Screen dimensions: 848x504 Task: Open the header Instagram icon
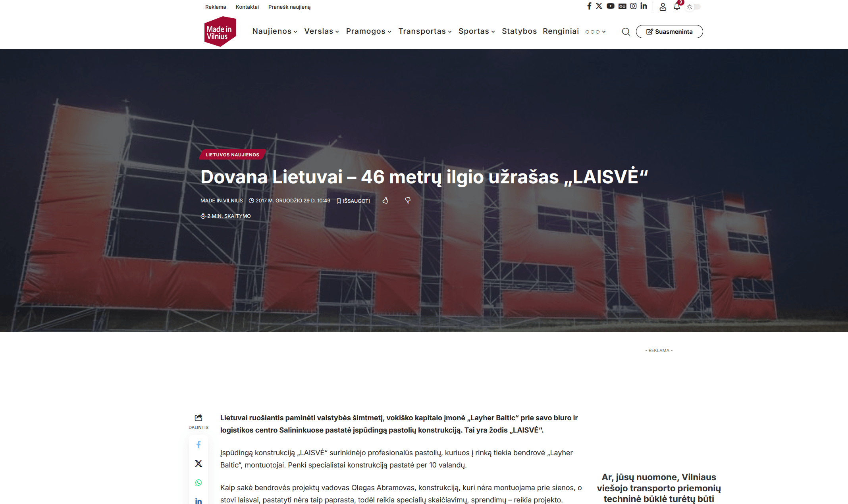[x=633, y=6]
